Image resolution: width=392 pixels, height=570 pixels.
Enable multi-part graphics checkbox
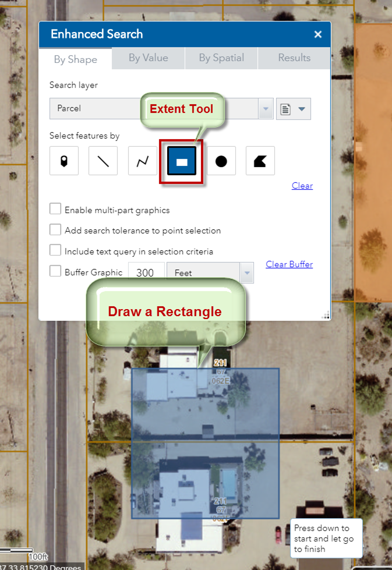tap(55, 210)
